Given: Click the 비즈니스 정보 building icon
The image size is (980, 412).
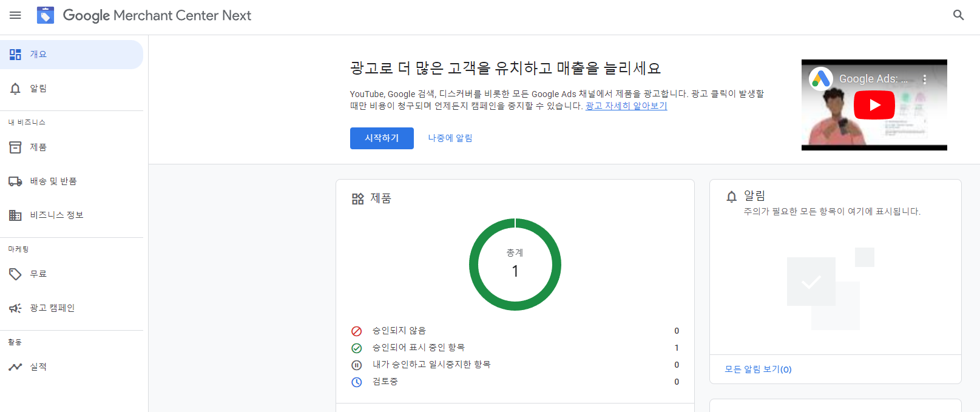Looking at the screenshot, I should click(15, 215).
